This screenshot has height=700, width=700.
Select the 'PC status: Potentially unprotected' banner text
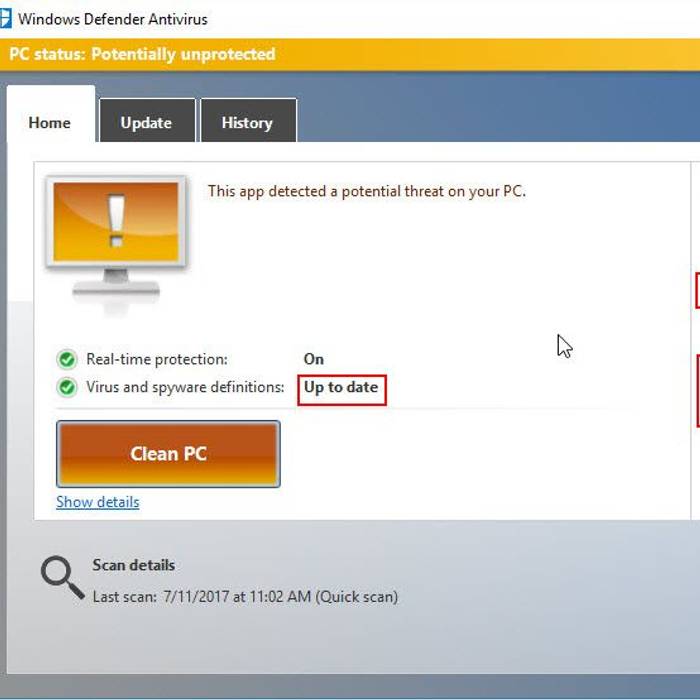pos(142,54)
